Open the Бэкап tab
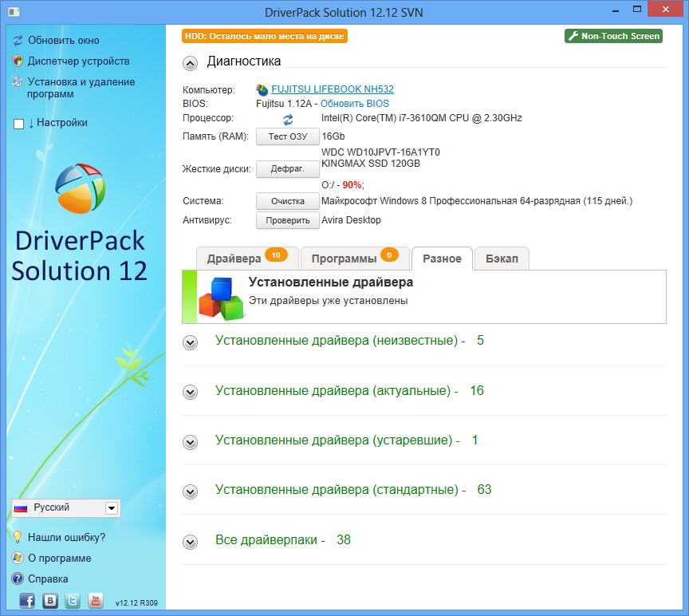This screenshot has height=616, width=689. tap(502, 259)
